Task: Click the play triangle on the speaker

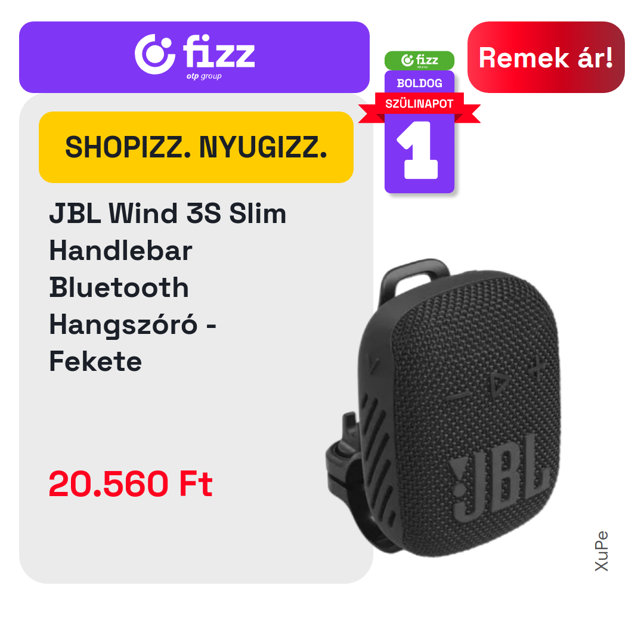Action: 498,384
